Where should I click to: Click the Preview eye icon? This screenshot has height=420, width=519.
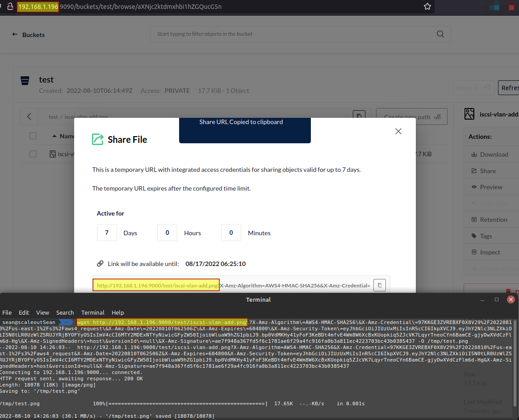[x=474, y=187]
